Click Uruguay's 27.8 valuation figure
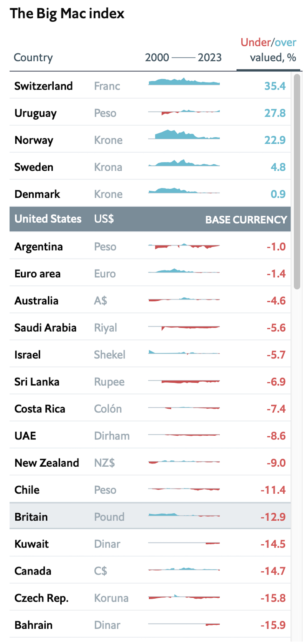 tap(275, 113)
